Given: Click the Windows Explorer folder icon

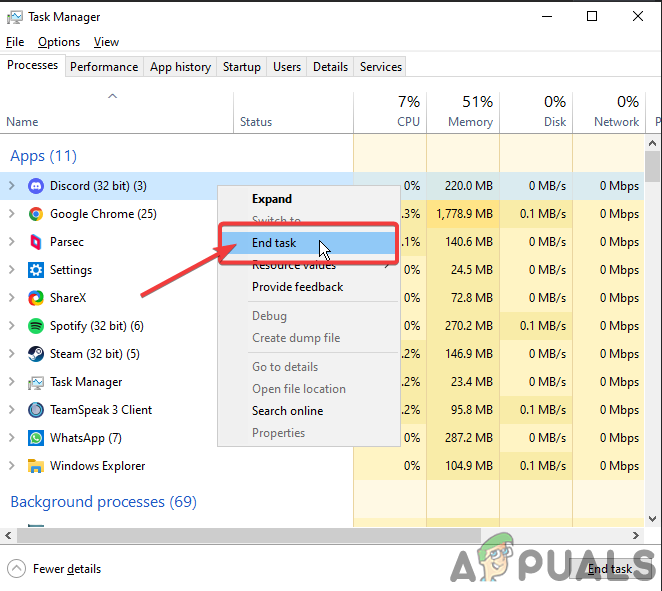Looking at the screenshot, I should (36, 466).
